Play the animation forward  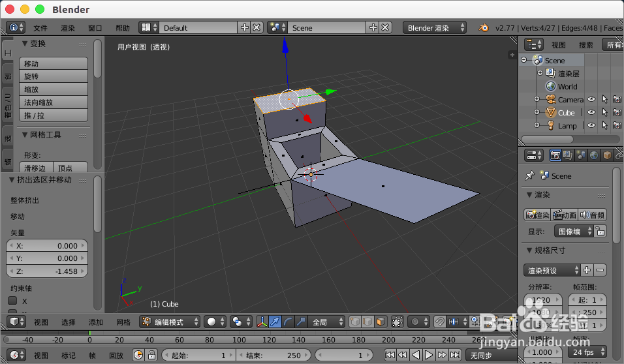click(429, 355)
